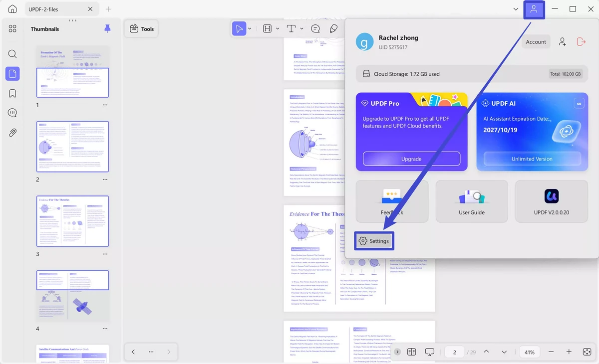Click the page number input field

[x=455, y=352]
